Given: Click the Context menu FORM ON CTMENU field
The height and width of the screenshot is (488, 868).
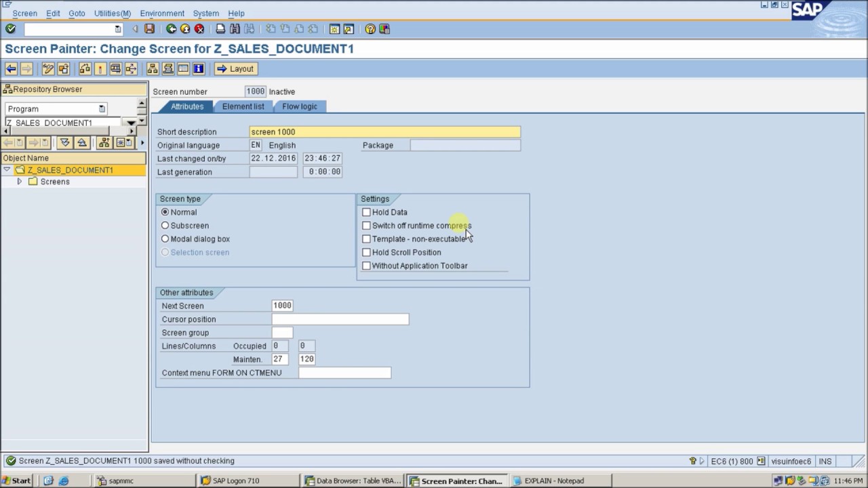Looking at the screenshot, I should [344, 373].
